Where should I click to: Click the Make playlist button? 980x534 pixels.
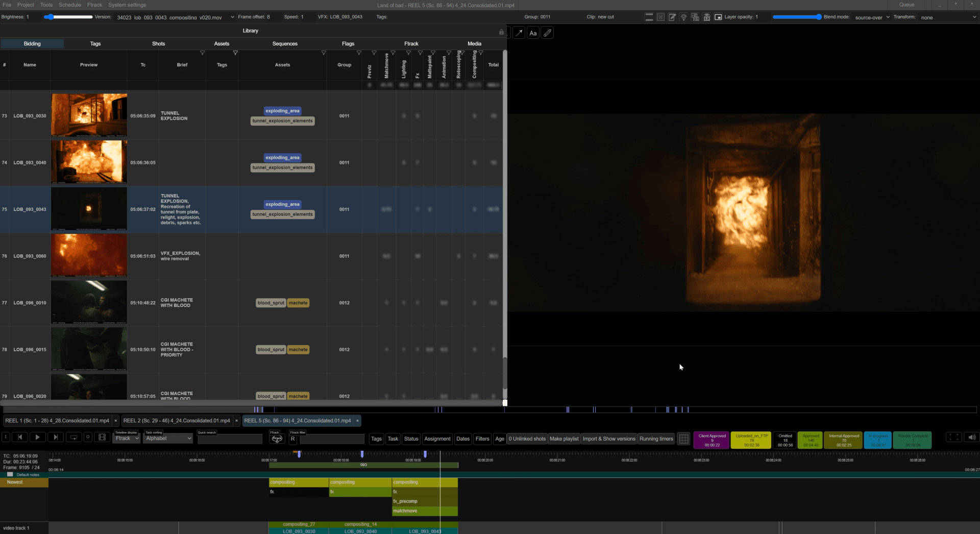[x=563, y=439]
